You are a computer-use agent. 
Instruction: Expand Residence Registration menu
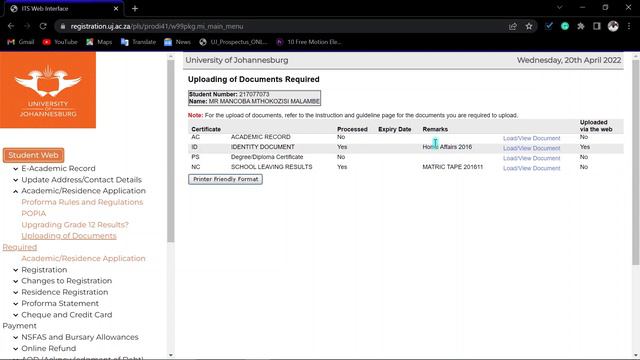click(x=64, y=292)
